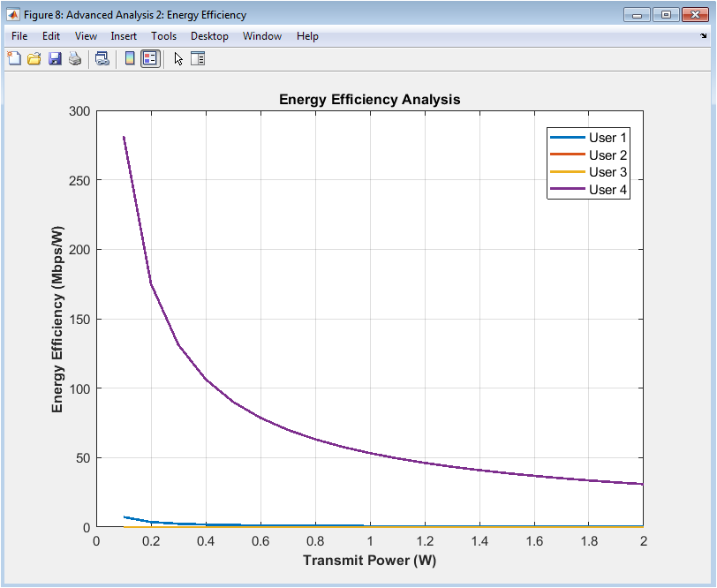
Task: Click the Help menu
Action: coord(307,36)
